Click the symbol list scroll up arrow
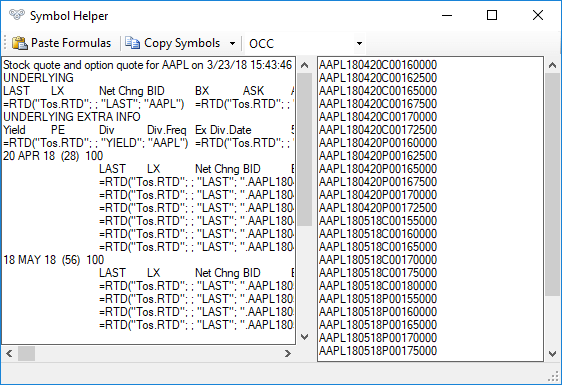Viewport: 562px width, 385px height. [x=552, y=65]
